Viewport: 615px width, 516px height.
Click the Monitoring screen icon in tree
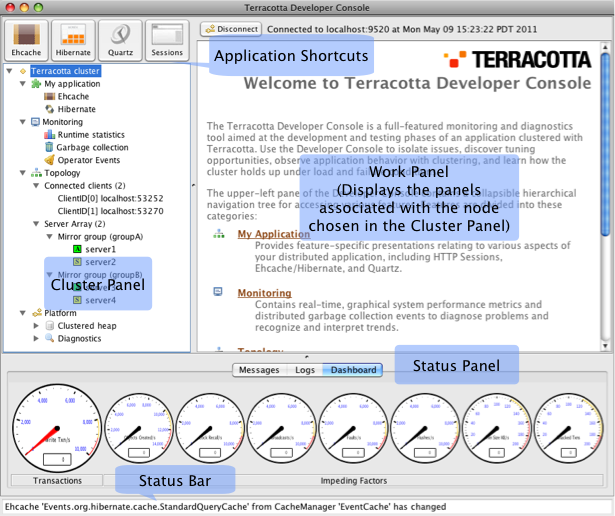tap(35, 122)
